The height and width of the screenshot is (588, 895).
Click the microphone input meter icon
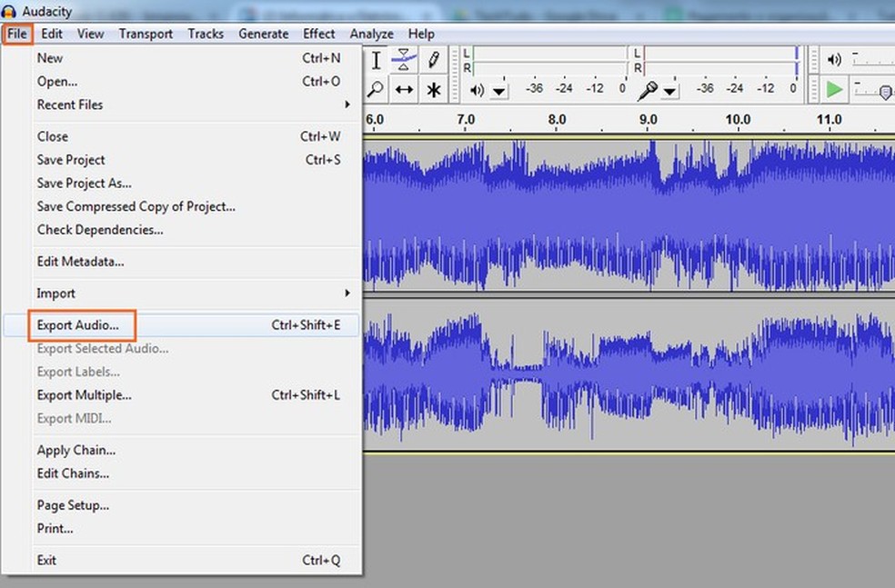pyautogui.click(x=647, y=89)
